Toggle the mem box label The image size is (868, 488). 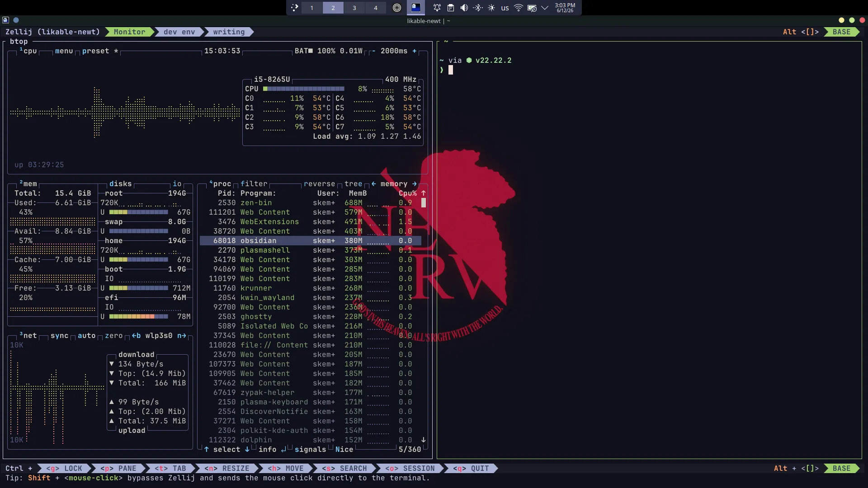(x=28, y=184)
